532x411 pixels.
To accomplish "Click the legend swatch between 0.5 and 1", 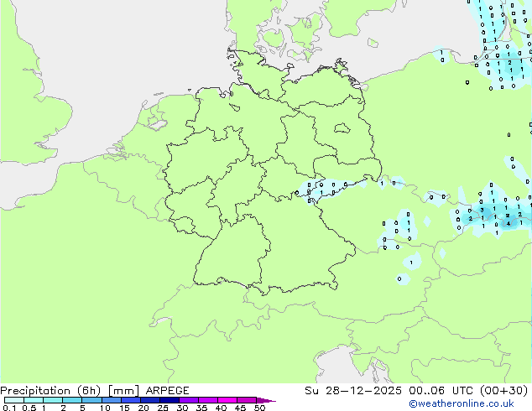I will click(34, 400).
